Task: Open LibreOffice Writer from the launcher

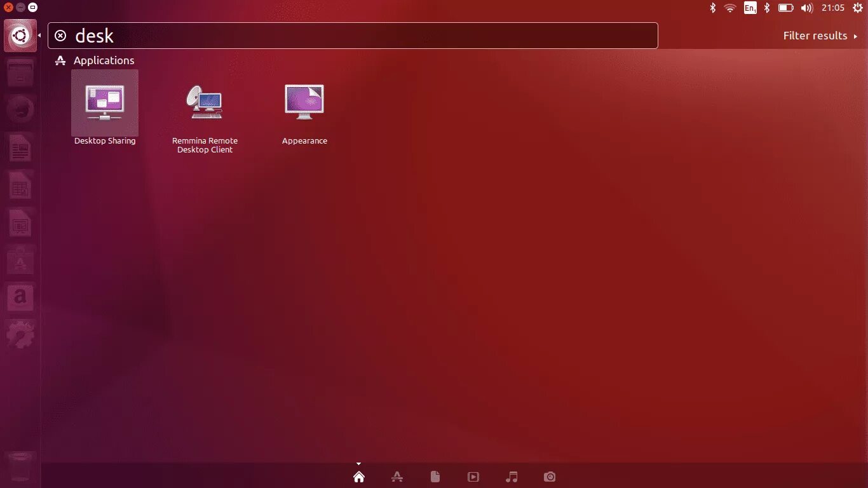Action: pos(20,149)
